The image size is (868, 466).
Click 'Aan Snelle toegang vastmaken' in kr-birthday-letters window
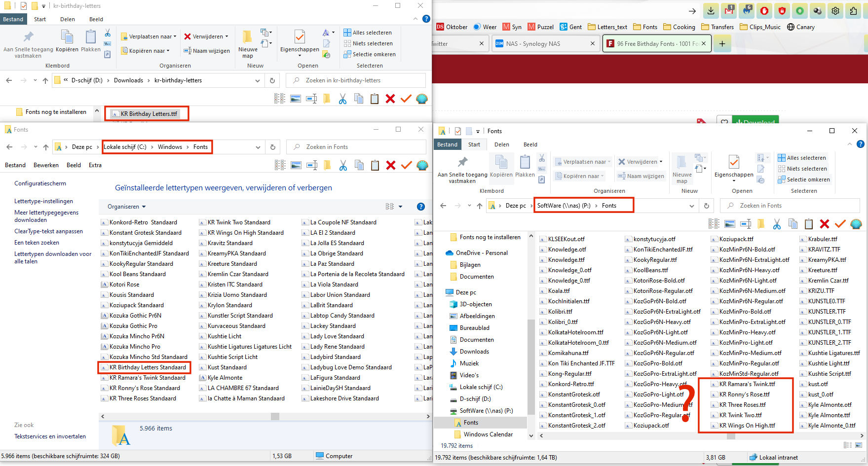click(28, 44)
